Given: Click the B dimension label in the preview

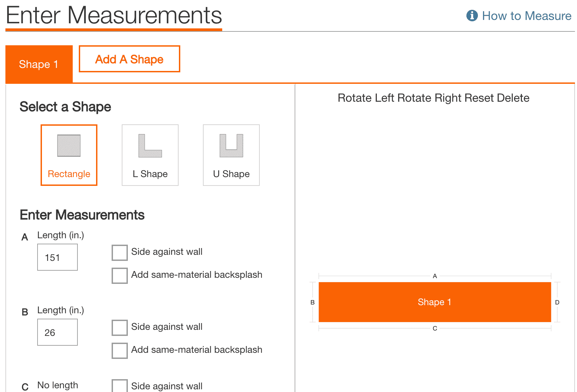Looking at the screenshot, I should [x=313, y=302].
